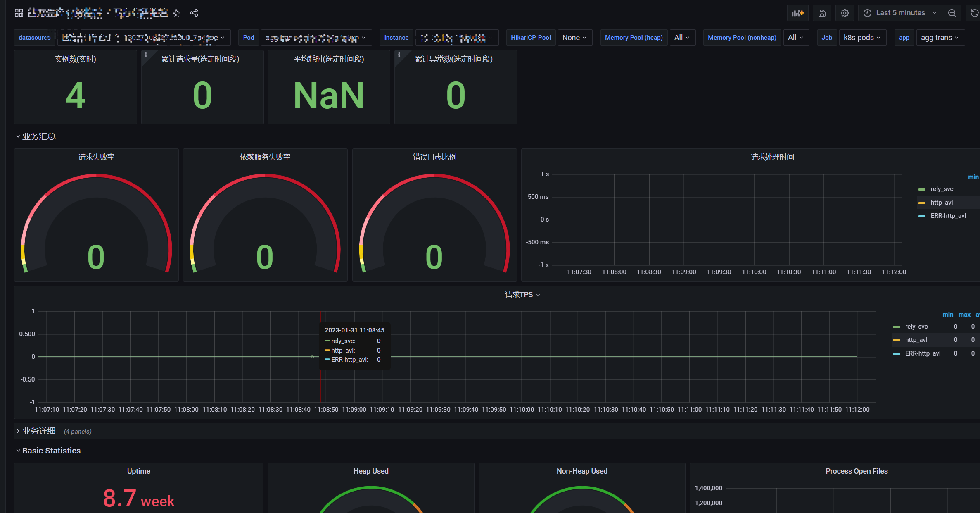
Task: Click the share dashboard icon
Action: (x=194, y=13)
